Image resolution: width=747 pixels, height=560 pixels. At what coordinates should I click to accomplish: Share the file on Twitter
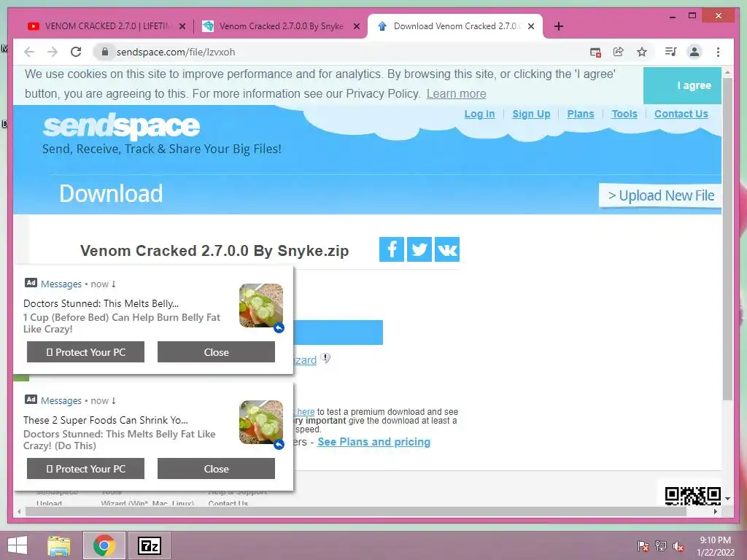point(419,249)
